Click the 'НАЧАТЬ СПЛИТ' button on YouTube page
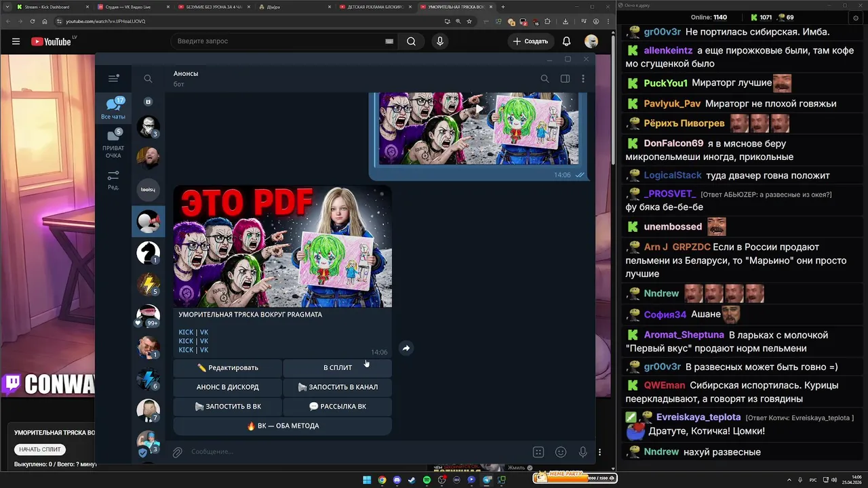This screenshot has height=488, width=868. (39, 449)
